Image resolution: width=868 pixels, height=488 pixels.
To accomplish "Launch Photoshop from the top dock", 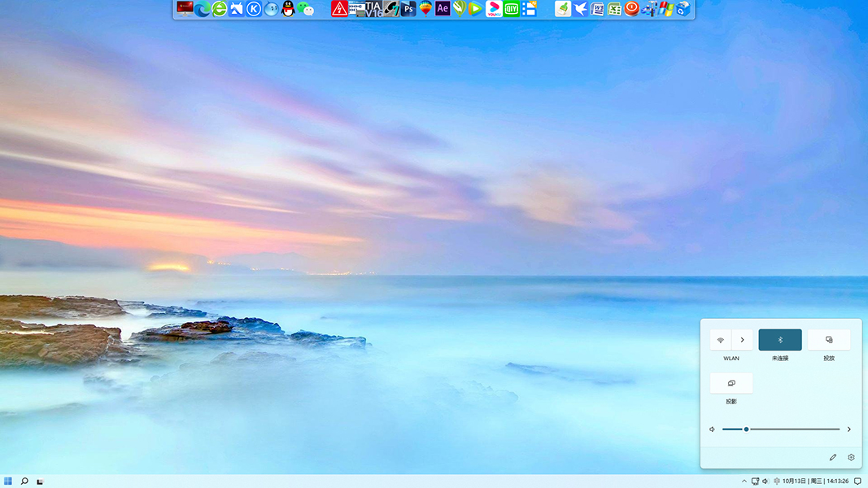I will click(408, 9).
